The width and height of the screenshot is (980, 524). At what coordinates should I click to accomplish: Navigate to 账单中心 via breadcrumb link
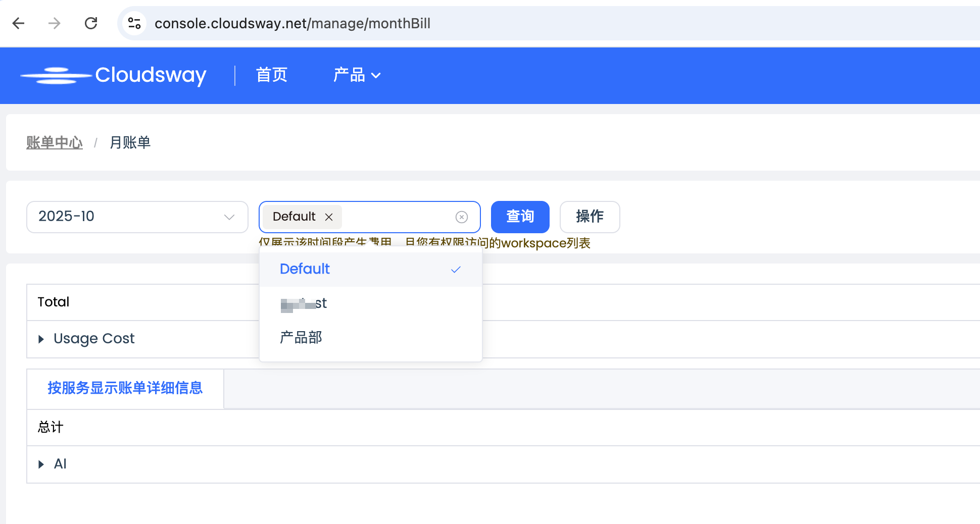click(x=55, y=142)
